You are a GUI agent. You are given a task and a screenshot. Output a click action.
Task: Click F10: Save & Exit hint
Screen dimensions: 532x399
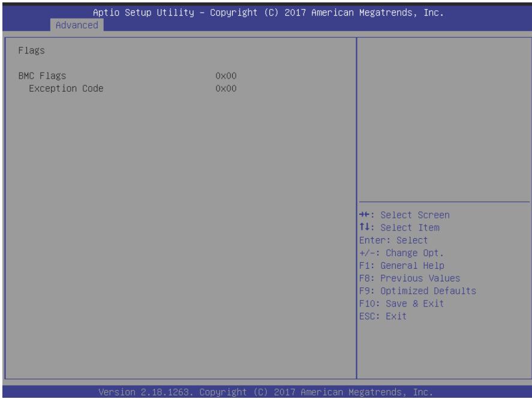(401, 304)
